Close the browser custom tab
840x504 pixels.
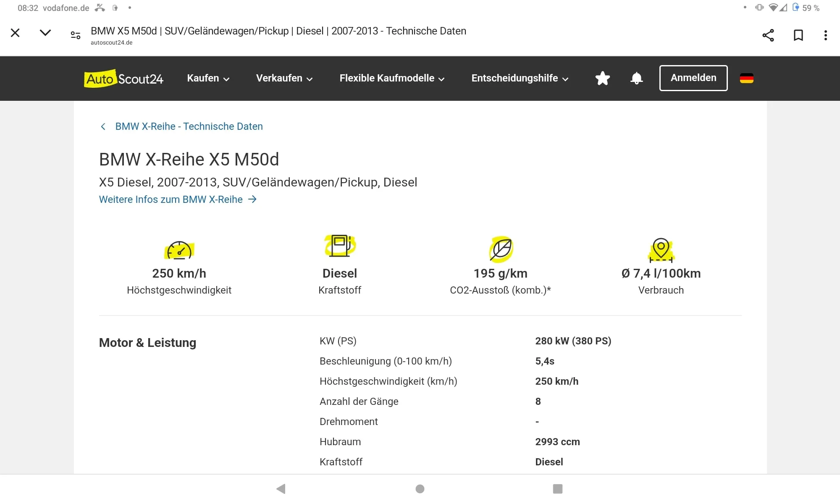(15, 33)
